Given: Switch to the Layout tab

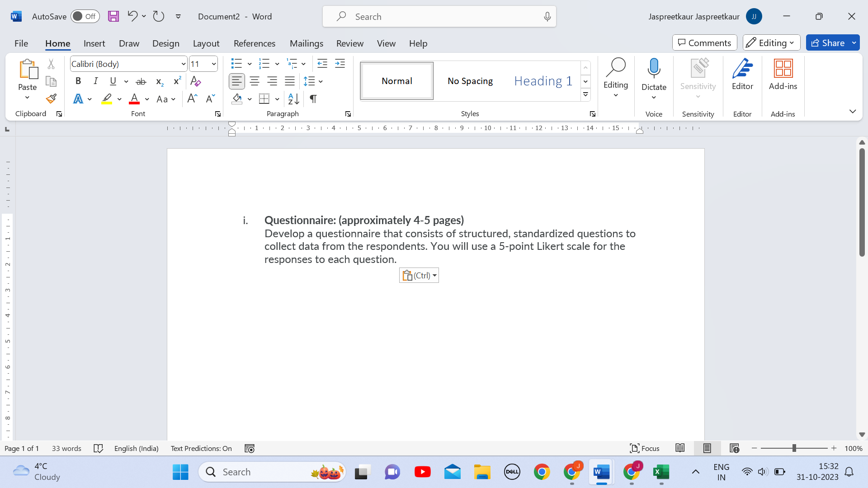Looking at the screenshot, I should [206, 43].
